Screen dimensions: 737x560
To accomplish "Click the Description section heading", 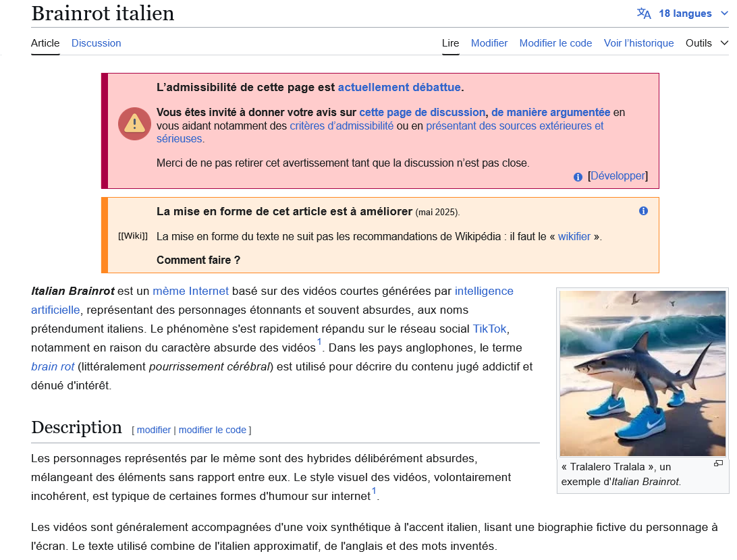I will (x=77, y=428).
